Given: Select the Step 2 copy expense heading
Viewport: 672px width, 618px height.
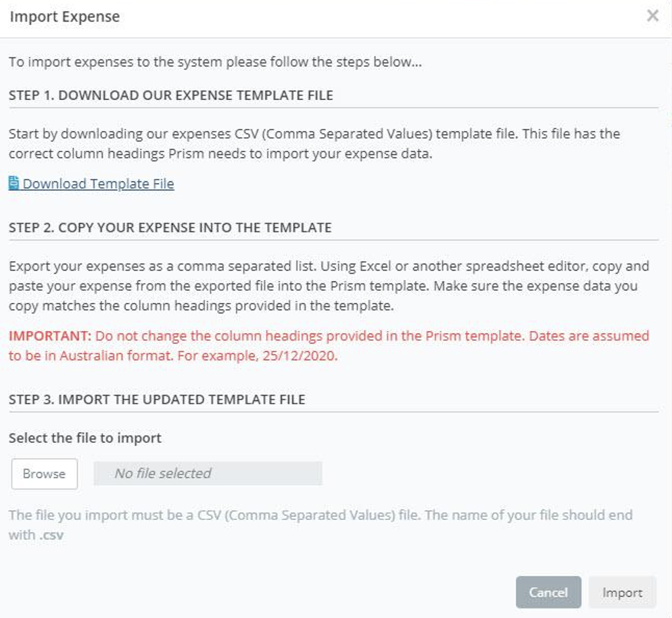Looking at the screenshot, I should tap(170, 227).
